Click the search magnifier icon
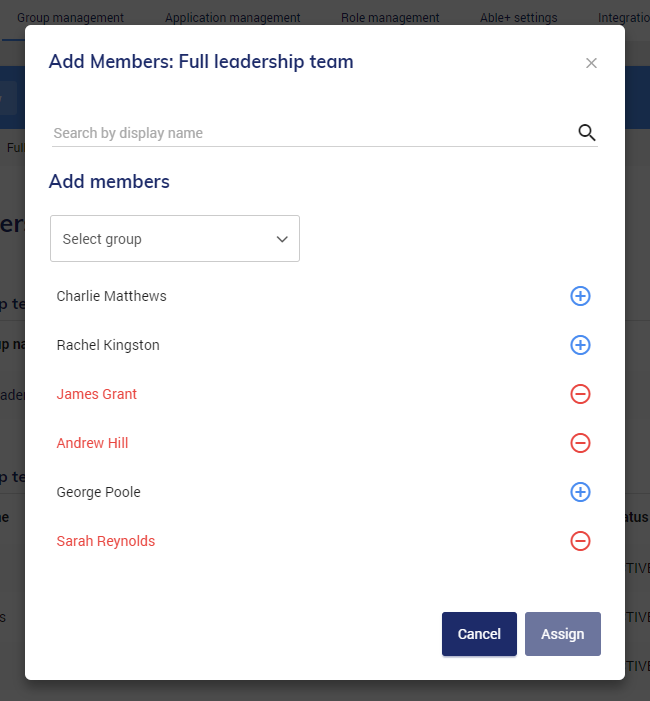Viewport: 650px width, 701px height. (x=587, y=133)
